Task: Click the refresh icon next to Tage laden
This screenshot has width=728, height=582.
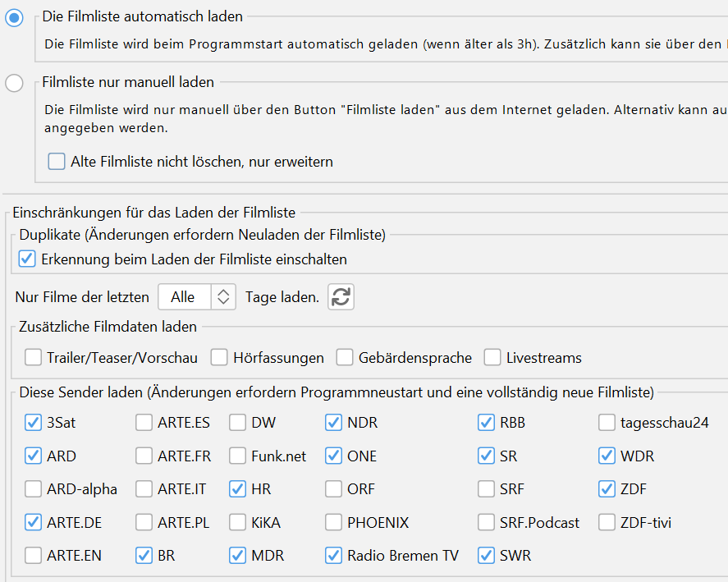Action: (341, 297)
